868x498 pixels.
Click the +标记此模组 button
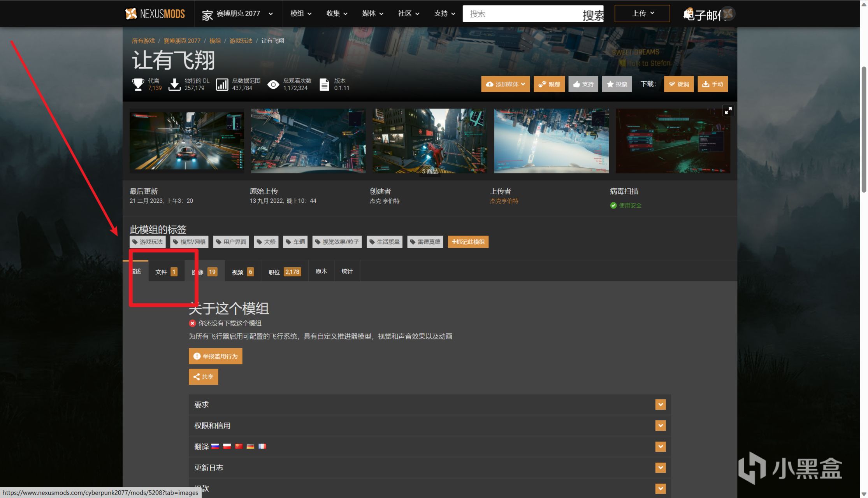pyautogui.click(x=468, y=242)
